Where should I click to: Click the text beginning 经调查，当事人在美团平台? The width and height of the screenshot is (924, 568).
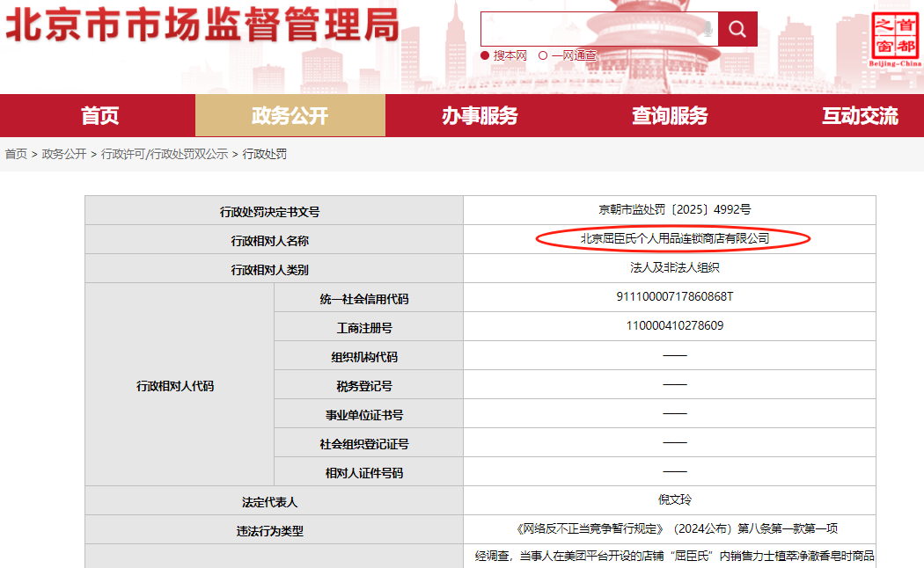click(x=675, y=556)
